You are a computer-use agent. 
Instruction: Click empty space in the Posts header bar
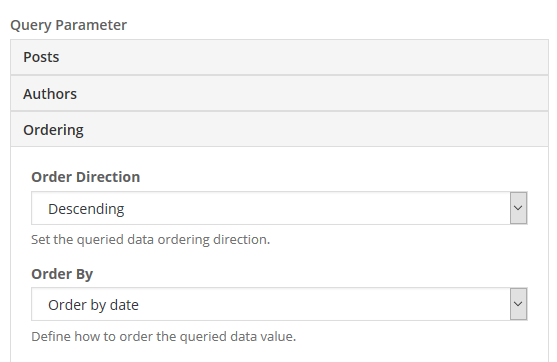coord(302,57)
